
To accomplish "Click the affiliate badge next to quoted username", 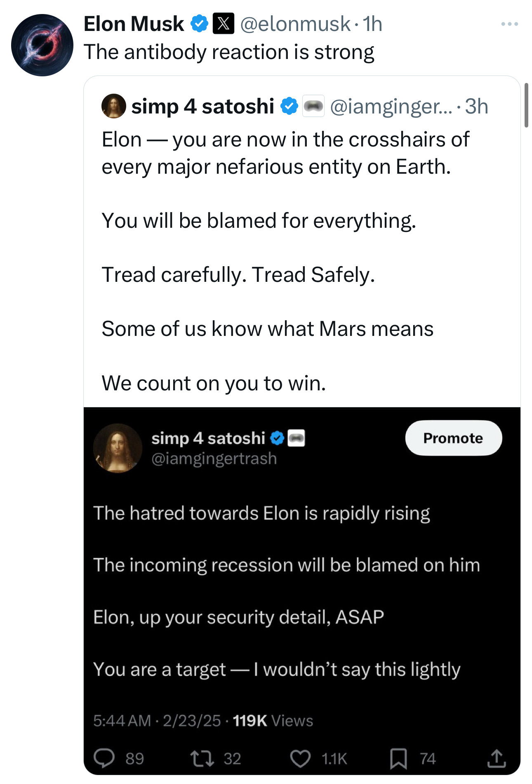I will click(313, 106).
